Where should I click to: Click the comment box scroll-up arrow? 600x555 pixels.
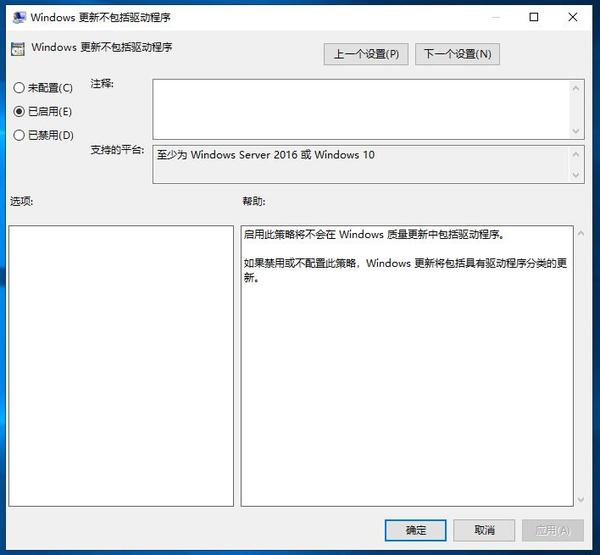pyautogui.click(x=576, y=88)
